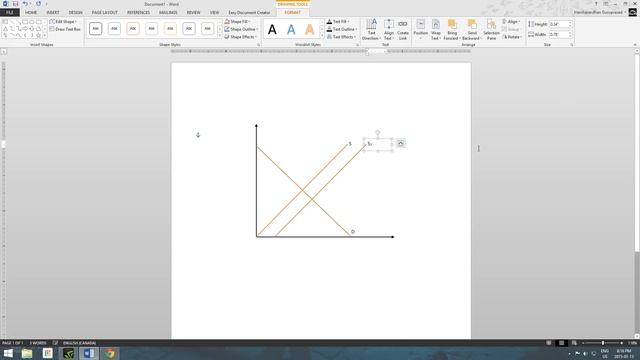Screen dimensions: 640x360
Task: Choose the orange WordArt style A
Action: pos(309,29)
